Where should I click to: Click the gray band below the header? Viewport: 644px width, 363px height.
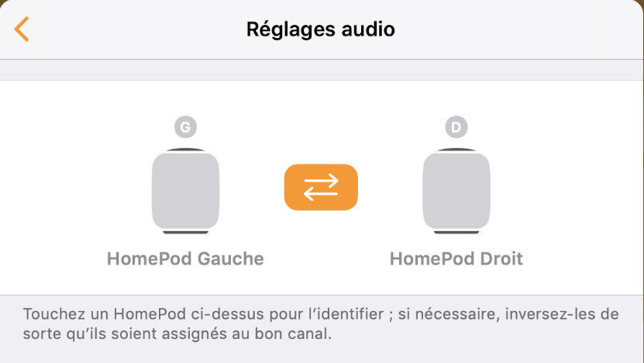pyautogui.click(x=321, y=70)
